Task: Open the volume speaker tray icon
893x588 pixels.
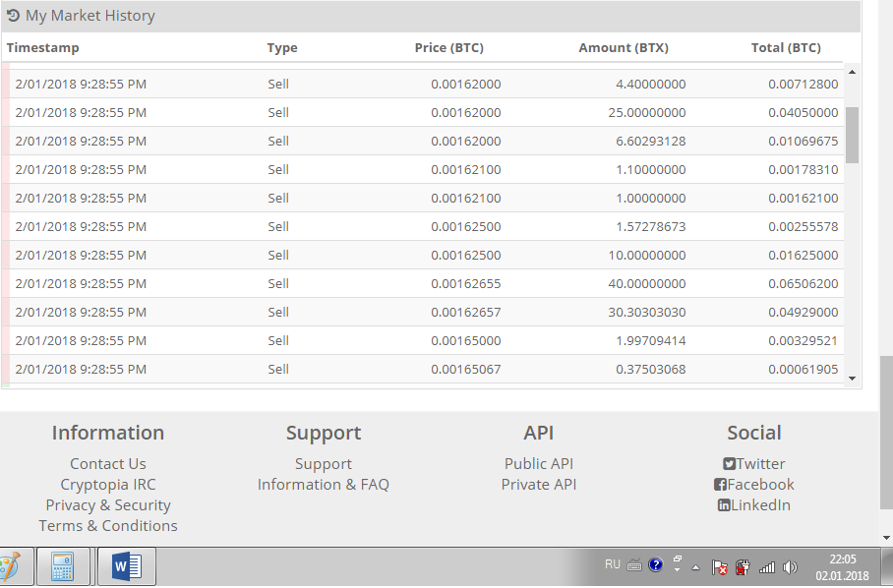Action: (789, 567)
